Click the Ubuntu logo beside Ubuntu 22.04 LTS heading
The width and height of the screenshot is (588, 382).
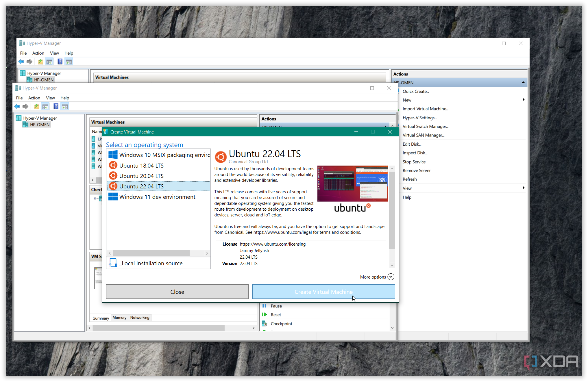221,157
